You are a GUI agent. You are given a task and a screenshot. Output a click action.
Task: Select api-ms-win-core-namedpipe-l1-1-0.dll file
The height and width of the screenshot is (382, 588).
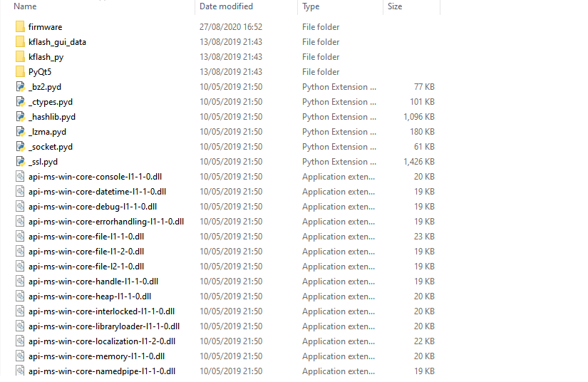(101, 371)
